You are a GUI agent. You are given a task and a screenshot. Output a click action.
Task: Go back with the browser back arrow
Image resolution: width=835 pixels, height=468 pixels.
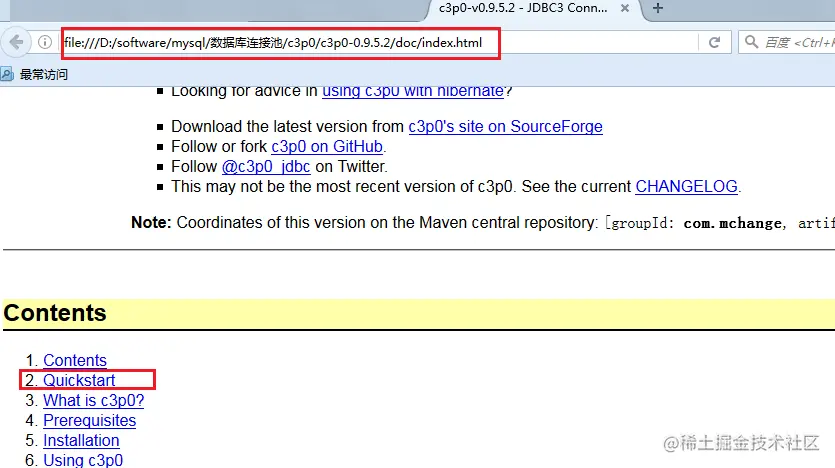click(17, 42)
